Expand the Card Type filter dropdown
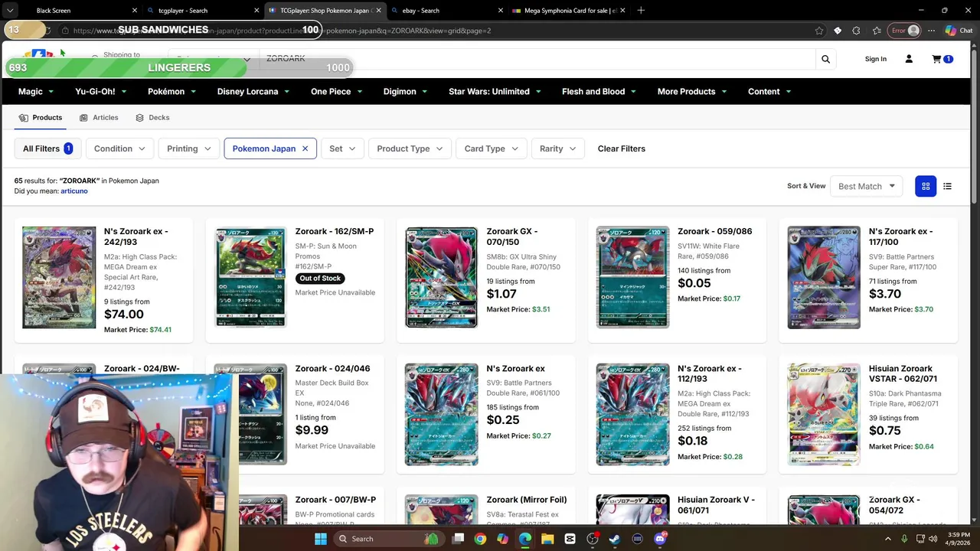 [x=491, y=148]
